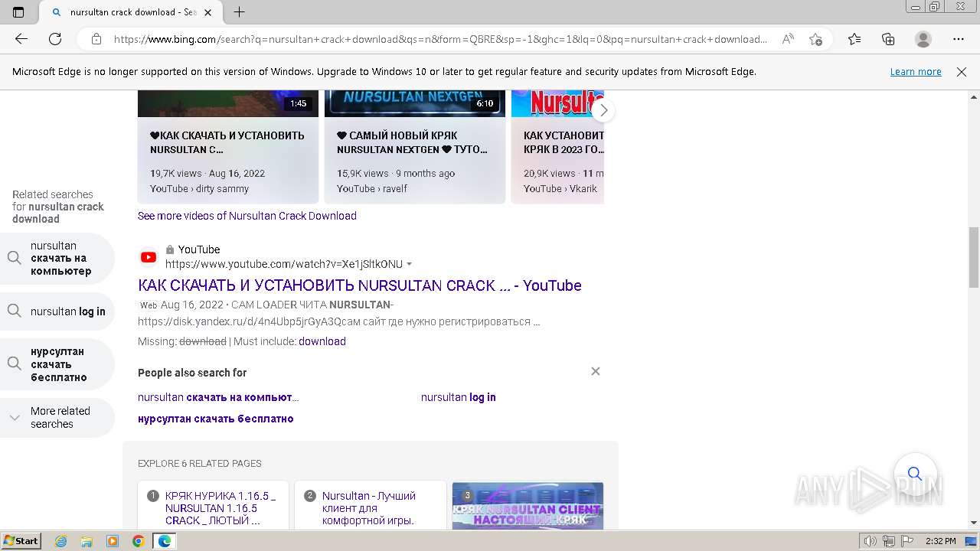The height and width of the screenshot is (551, 980).
Task: Open Collections panel
Action: (x=888, y=39)
